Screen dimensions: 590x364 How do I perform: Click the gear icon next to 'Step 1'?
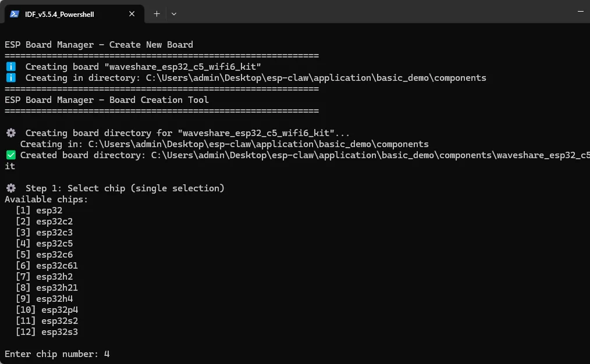click(11, 188)
